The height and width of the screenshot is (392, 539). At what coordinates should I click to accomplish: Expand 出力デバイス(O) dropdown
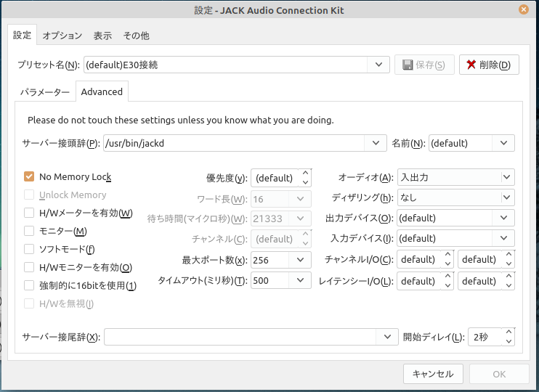click(x=503, y=218)
